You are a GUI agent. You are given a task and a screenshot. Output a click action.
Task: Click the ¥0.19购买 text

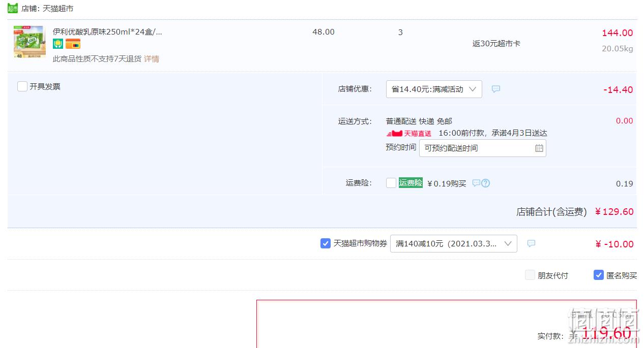(x=447, y=183)
